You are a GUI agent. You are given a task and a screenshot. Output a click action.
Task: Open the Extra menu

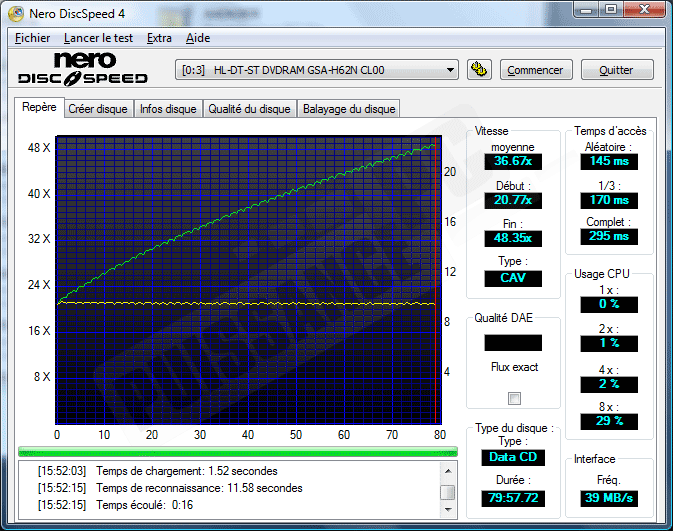point(159,38)
